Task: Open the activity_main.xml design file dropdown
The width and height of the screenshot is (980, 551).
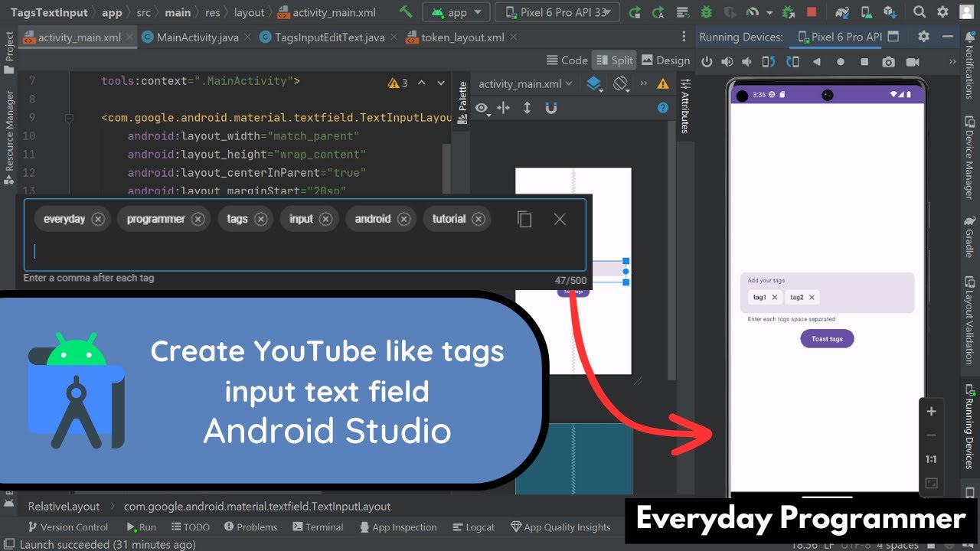Action: tap(525, 84)
